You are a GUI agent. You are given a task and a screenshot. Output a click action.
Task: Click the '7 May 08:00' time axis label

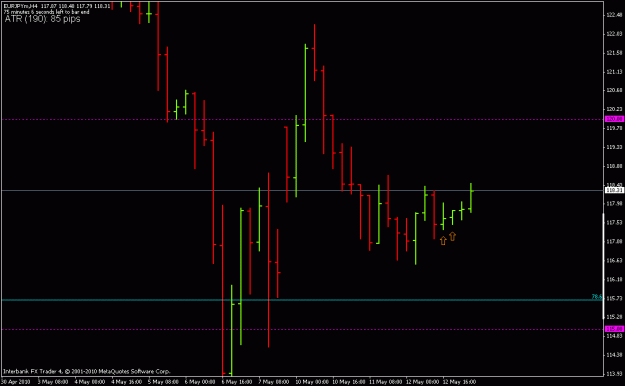click(x=274, y=382)
